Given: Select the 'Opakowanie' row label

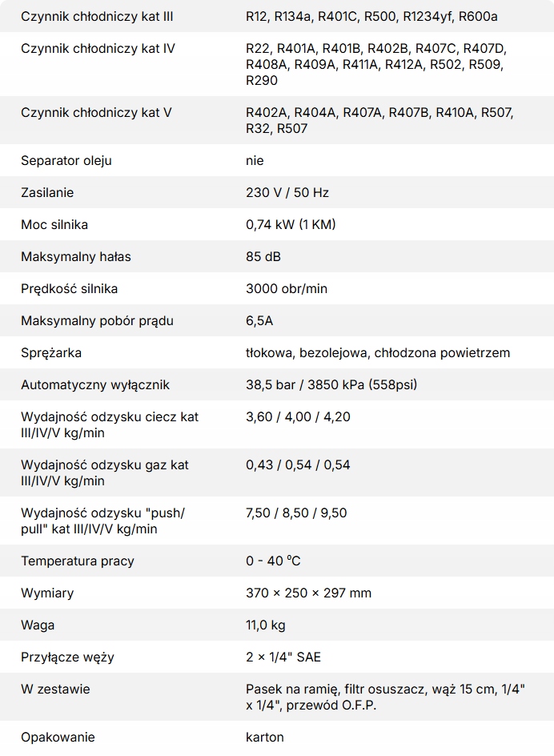Looking at the screenshot, I should (58, 738).
